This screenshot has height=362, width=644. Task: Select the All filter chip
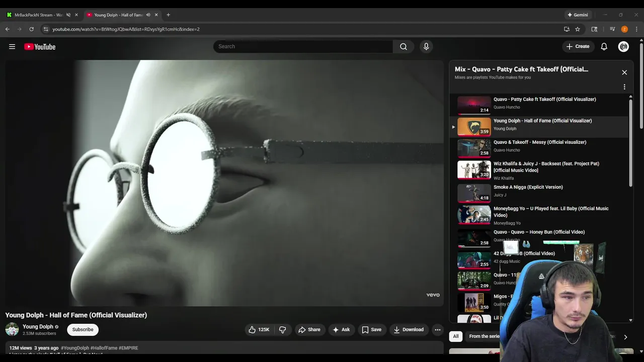tap(456, 336)
